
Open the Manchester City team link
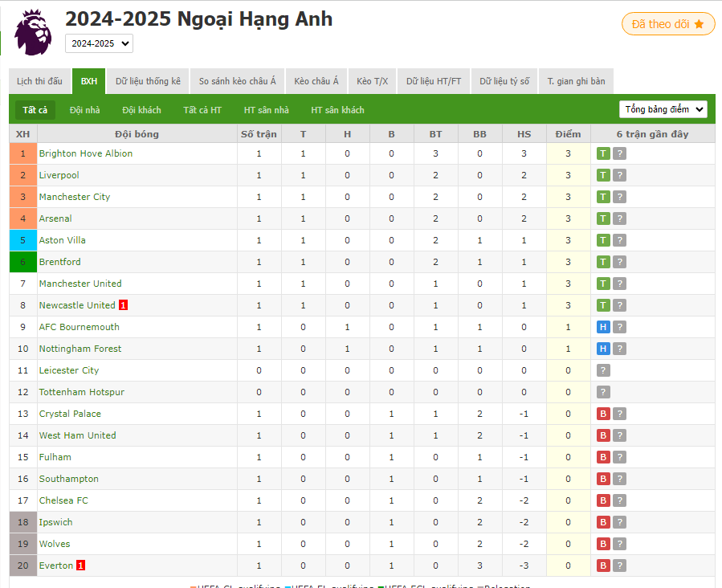[75, 197]
